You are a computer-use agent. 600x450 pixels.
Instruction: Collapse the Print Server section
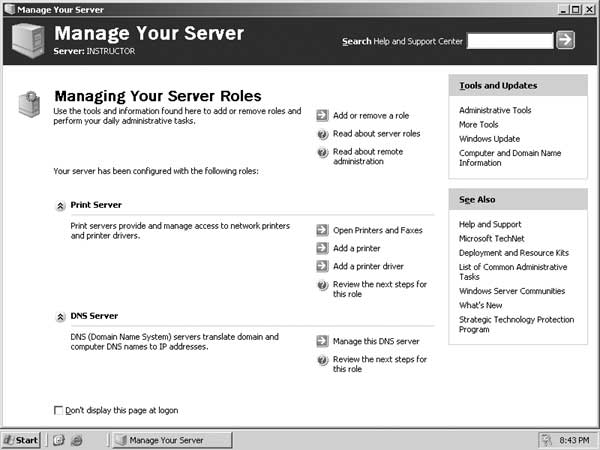[60, 206]
